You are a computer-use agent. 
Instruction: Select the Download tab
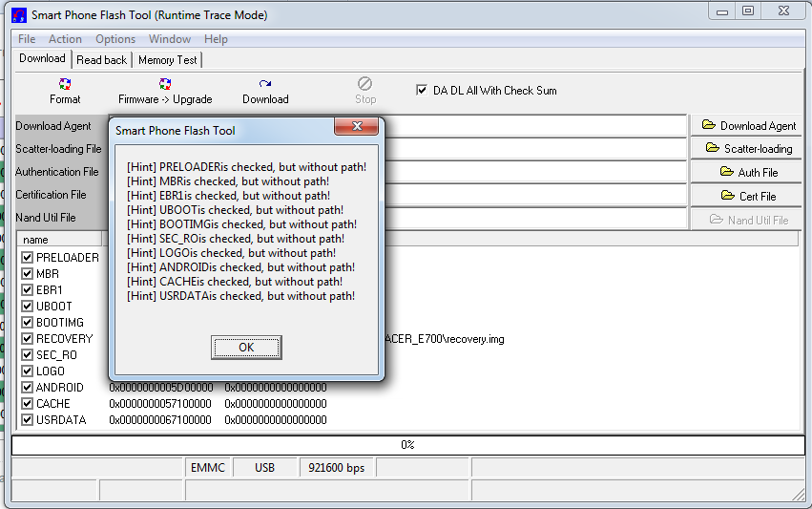pyautogui.click(x=43, y=58)
